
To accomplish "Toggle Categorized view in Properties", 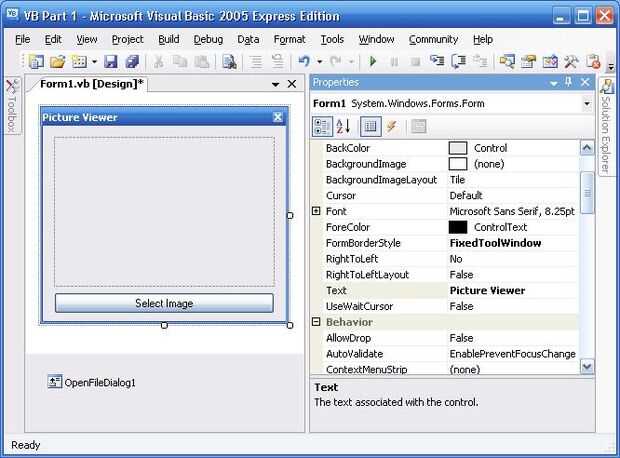I will tap(322, 127).
